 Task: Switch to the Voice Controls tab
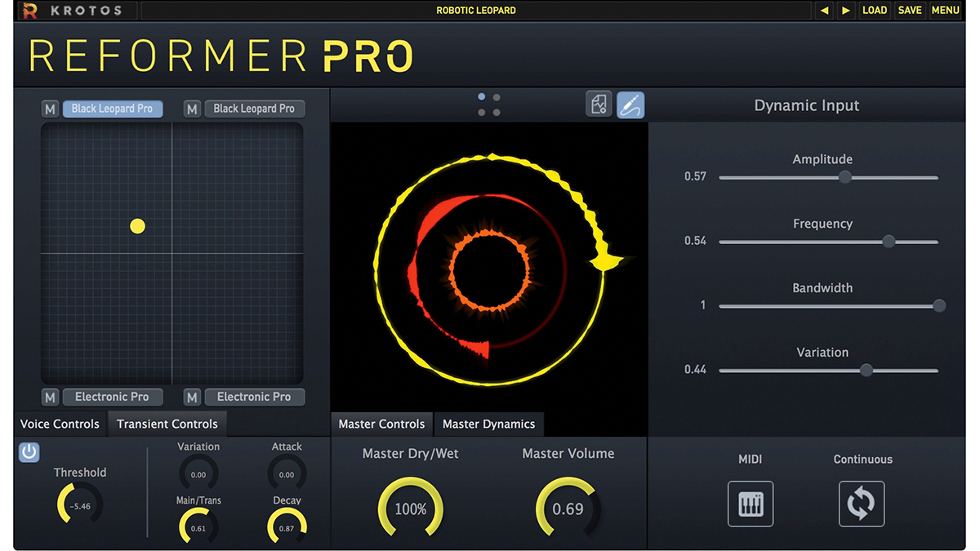pyautogui.click(x=60, y=424)
